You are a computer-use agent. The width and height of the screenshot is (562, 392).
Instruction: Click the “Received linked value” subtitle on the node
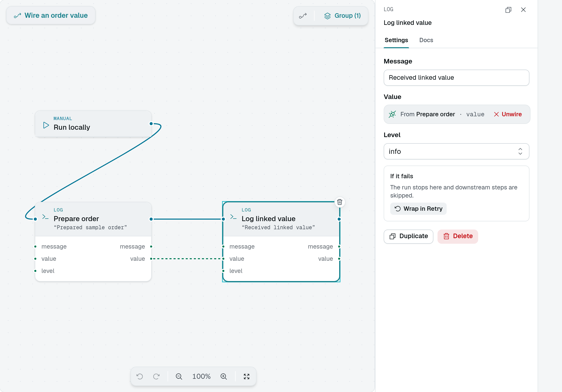pos(278,227)
